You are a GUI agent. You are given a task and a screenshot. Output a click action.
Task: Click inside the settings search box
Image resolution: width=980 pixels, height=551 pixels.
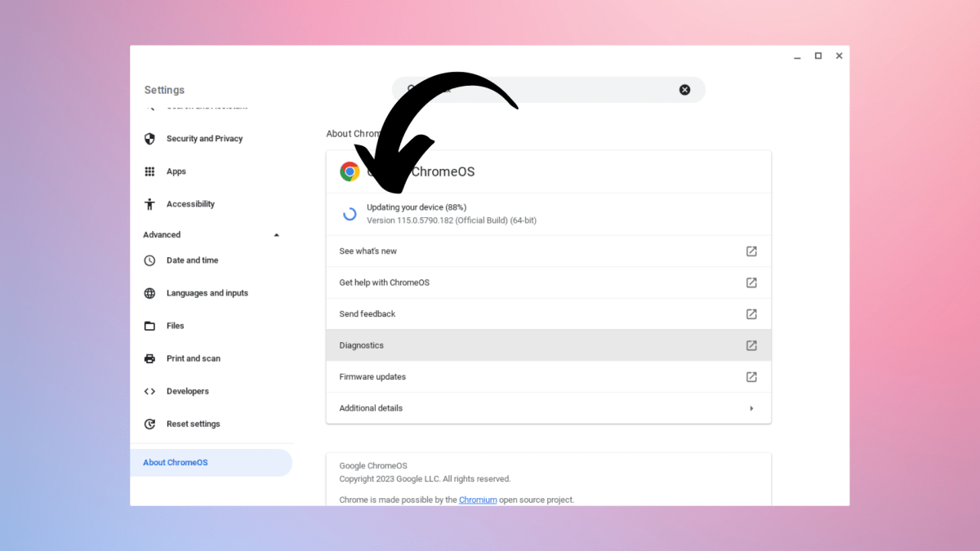click(548, 90)
